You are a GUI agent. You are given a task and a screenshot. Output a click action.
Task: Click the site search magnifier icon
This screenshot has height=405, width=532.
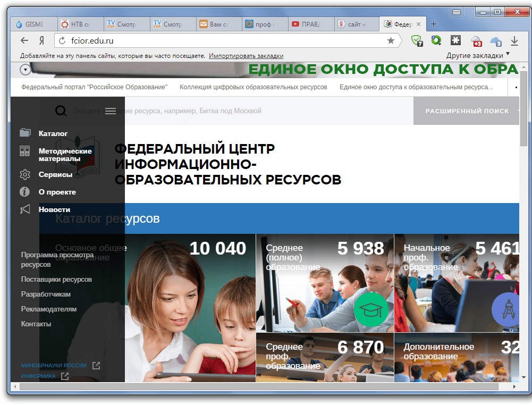[x=61, y=111]
